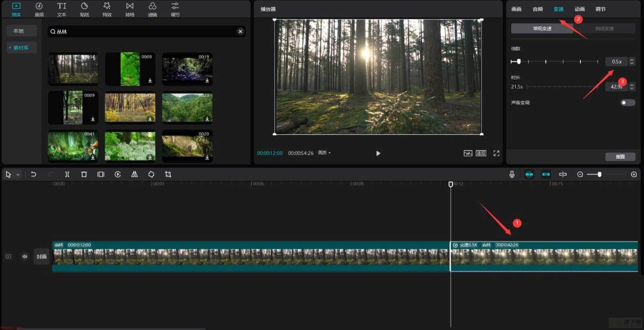The image size is (644, 330).
Task: Open the 贴纸 stickers panel
Action: 85,9
